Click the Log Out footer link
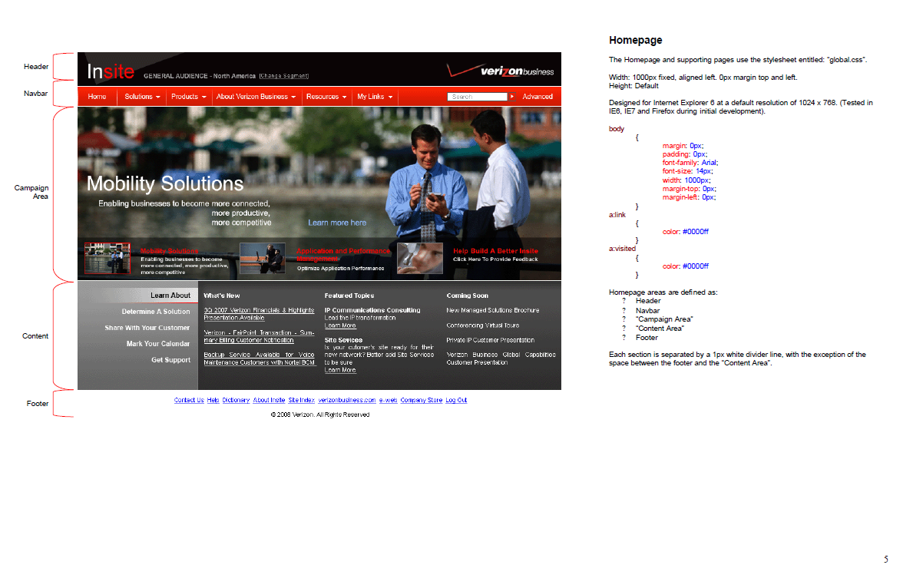 pos(456,401)
